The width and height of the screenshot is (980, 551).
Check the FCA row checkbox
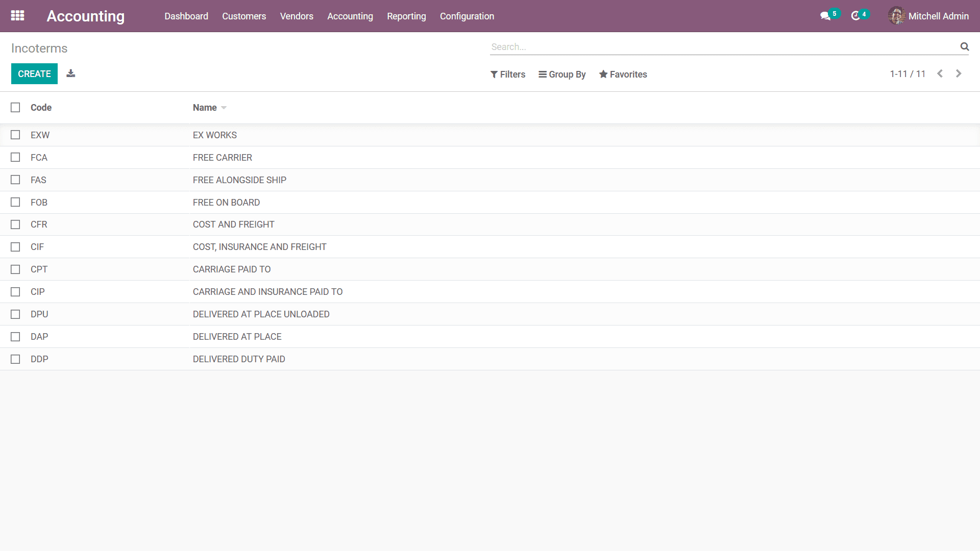(15, 157)
